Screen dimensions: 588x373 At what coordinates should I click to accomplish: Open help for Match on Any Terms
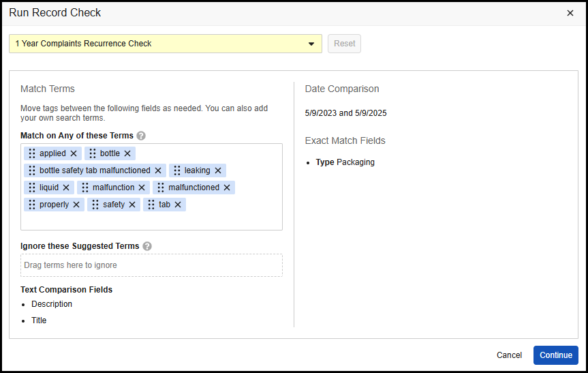coord(141,136)
